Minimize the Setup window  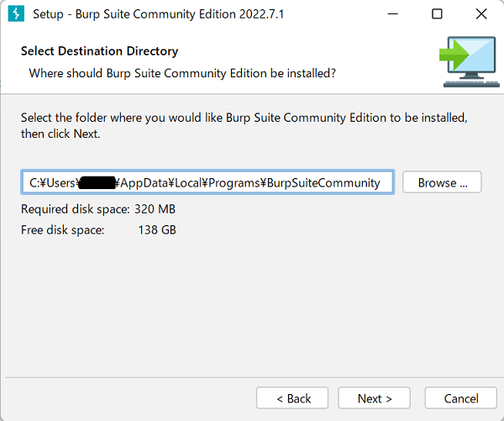[x=392, y=13]
